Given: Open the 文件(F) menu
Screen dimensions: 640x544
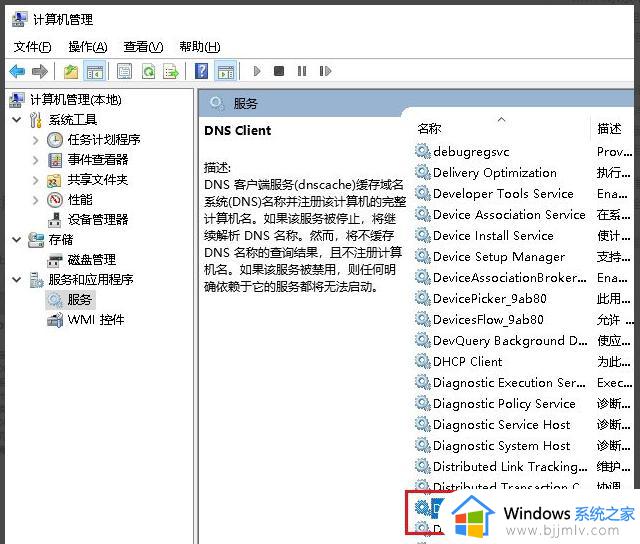Looking at the screenshot, I should 33,47.
